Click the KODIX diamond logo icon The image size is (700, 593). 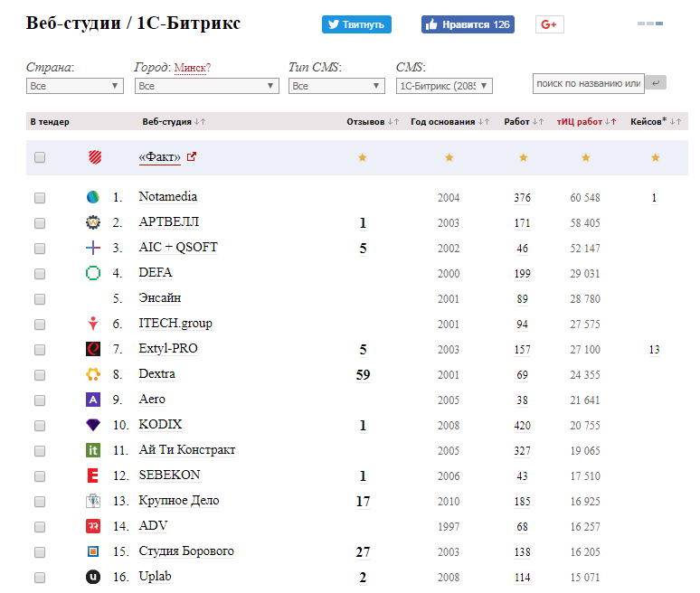coord(93,425)
